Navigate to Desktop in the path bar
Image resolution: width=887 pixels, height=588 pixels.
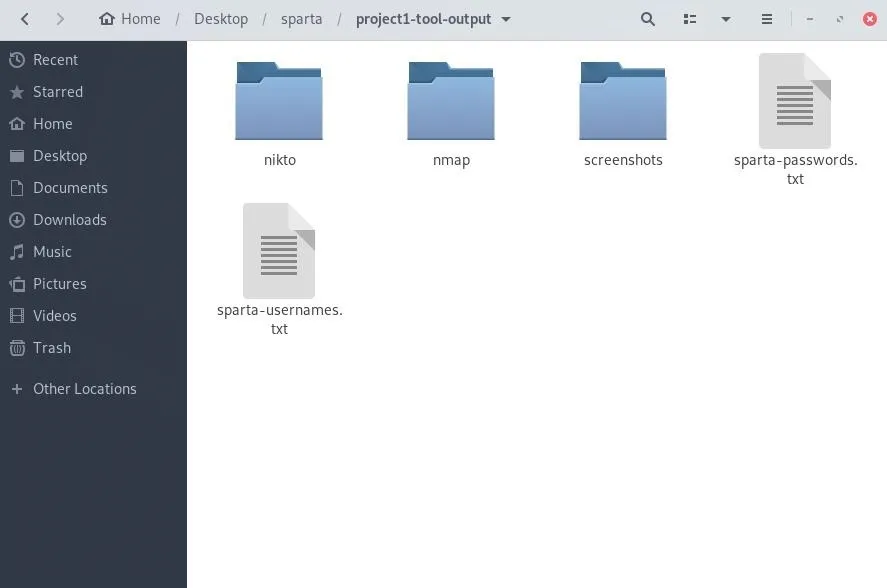[x=221, y=19]
